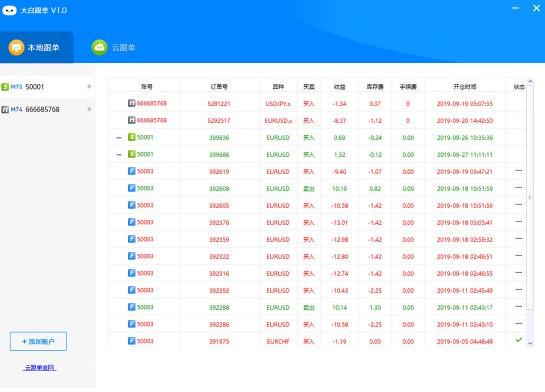The height and width of the screenshot is (392, 545).
Task: Click the MT5 icon next to 50001
Action: pos(5,87)
